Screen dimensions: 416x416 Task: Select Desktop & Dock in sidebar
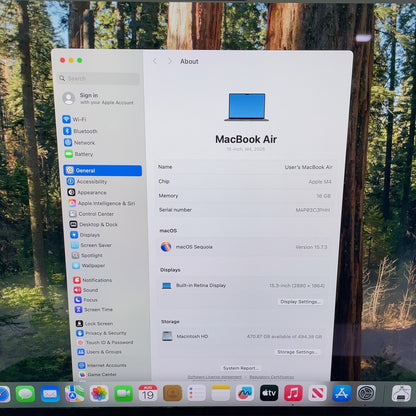point(94,224)
